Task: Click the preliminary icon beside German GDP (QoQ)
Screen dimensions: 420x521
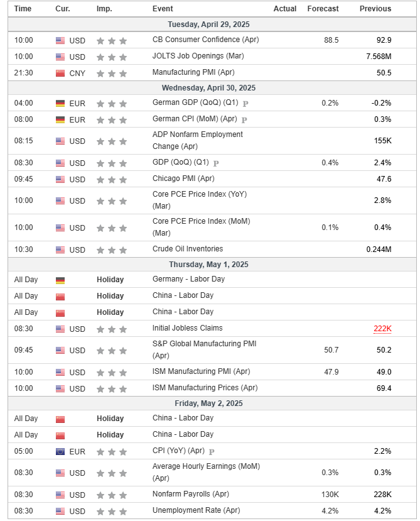Action: pos(245,104)
